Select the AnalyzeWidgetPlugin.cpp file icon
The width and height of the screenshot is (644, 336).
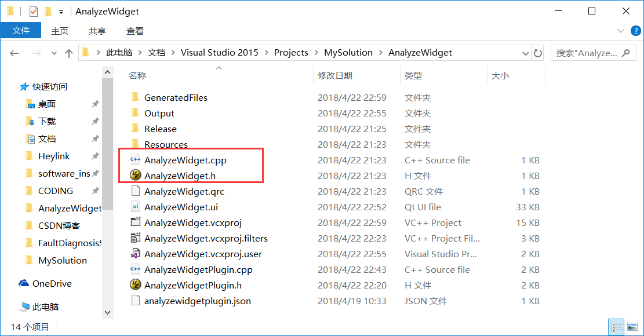(135, 269)
